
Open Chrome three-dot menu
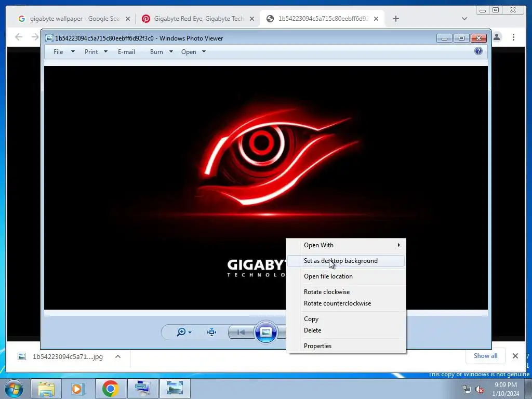(513, 37)
